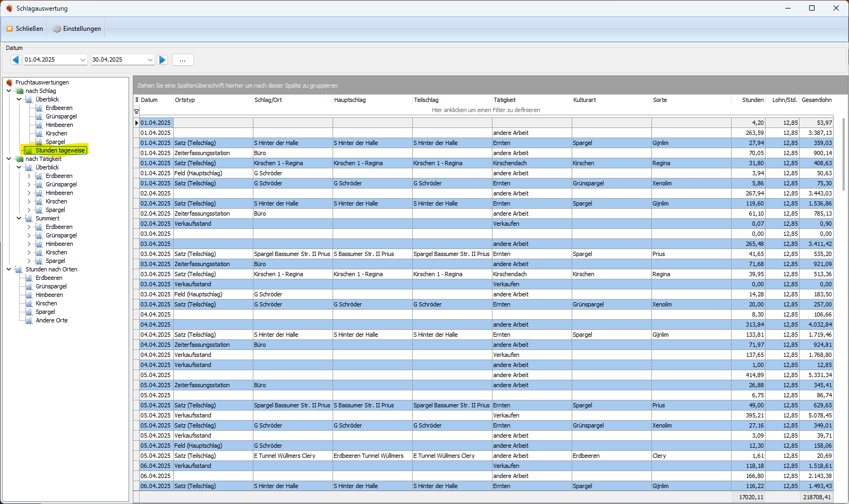This screenshot has width=849, height=504.
Task: Collapse Überblick under nach Schlag
Action: point(19,99)
